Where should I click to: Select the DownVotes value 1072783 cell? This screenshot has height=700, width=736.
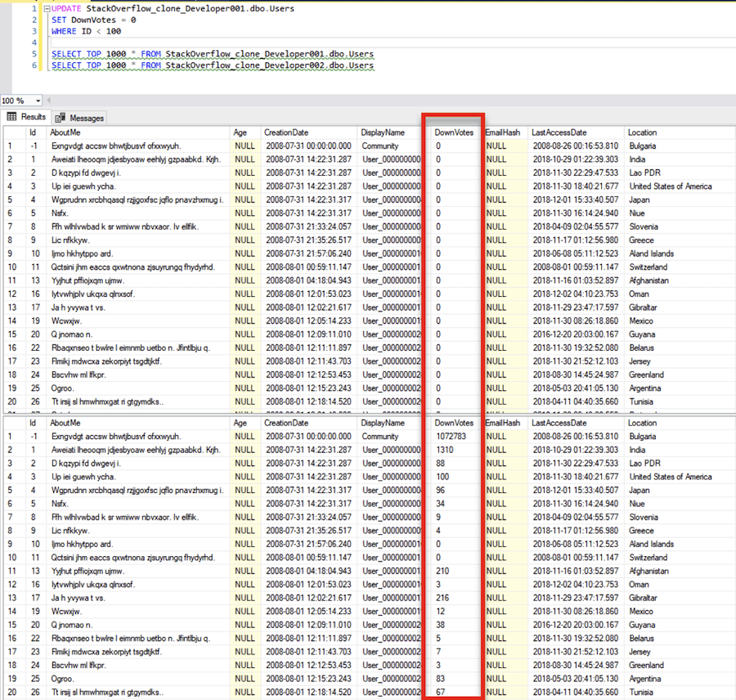click(451, 437)
